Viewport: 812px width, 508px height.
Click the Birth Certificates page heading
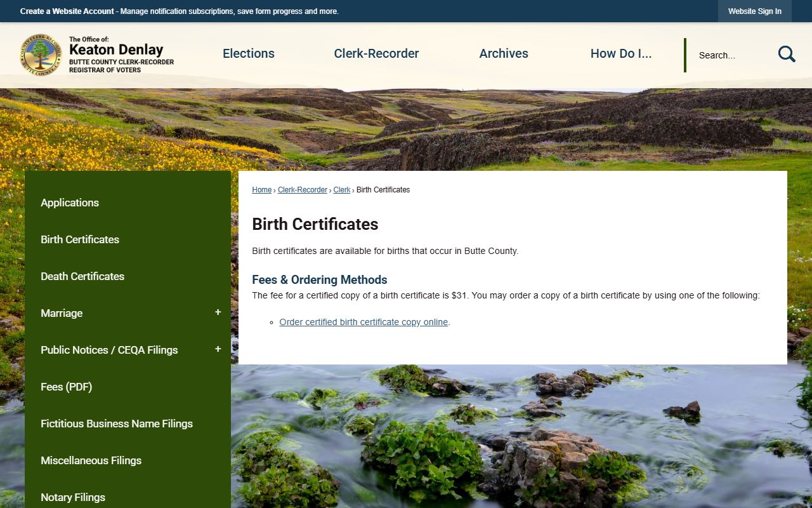point(315,224)
